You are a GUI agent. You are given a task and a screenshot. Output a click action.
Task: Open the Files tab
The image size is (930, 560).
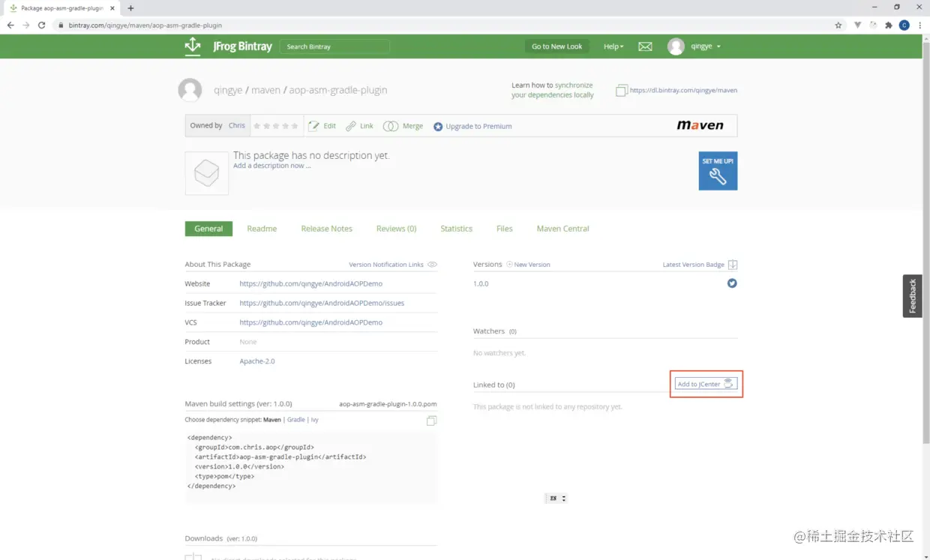tap(505, 229)
